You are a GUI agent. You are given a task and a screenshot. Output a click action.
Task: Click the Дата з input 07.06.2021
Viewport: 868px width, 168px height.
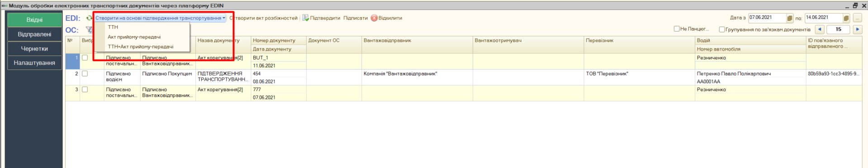(x=767, y=18)
